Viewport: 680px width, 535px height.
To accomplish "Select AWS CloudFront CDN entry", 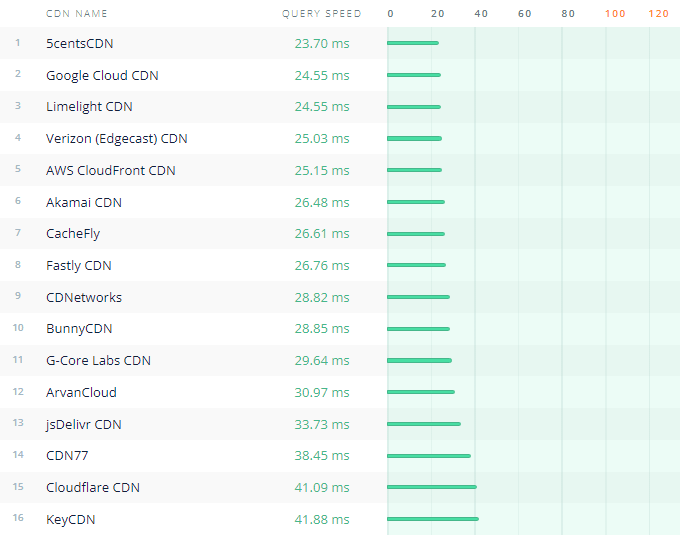I will [111, 170].
